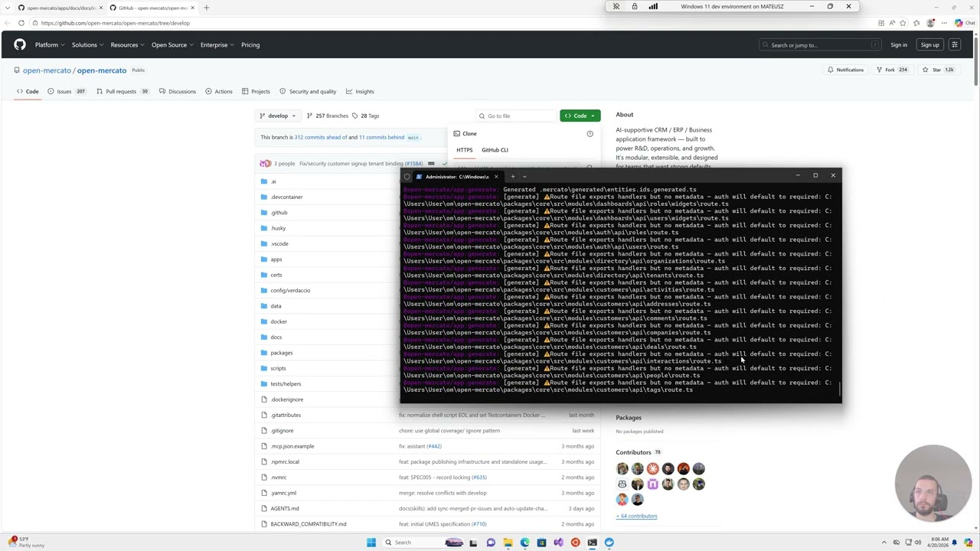View the 28 Tags link
Screen dimensions: 980x551
365,116
